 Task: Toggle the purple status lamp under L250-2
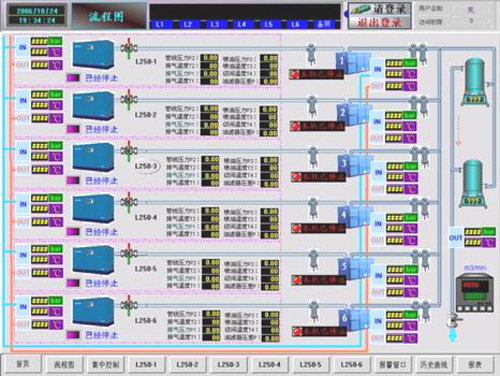coord(73,129)
